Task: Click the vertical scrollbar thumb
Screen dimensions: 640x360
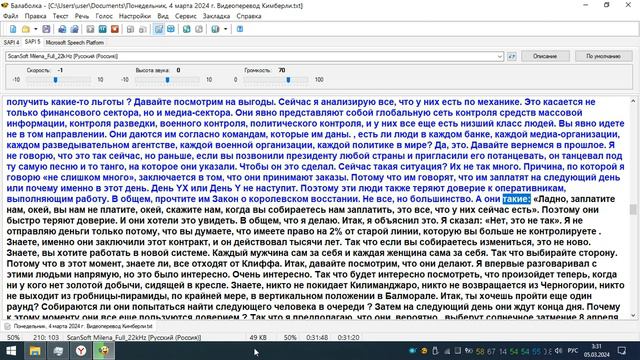Action: 633,209
